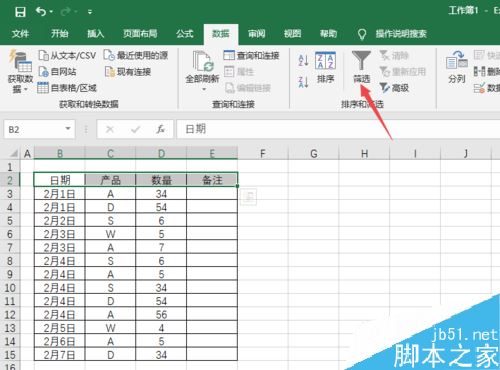Switch to the 插入 ribbon tab

tap(96, 34)
